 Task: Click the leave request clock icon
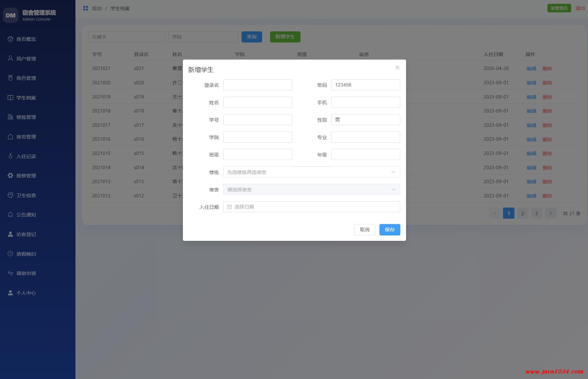[x=10, y=254]
